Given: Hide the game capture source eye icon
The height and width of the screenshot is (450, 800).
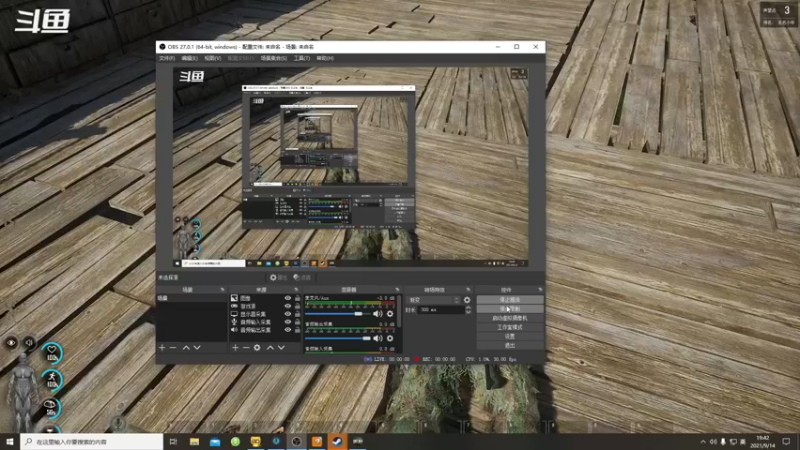Looking at the screenshot, I should tap(288, 306).
